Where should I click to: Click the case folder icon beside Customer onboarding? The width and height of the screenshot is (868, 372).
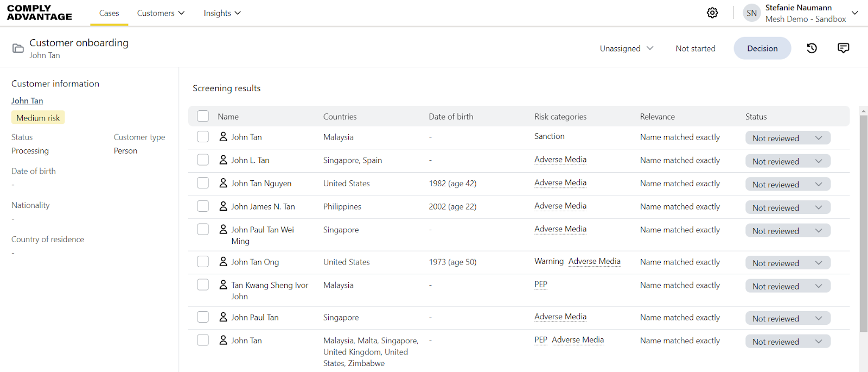click(18, 48)
